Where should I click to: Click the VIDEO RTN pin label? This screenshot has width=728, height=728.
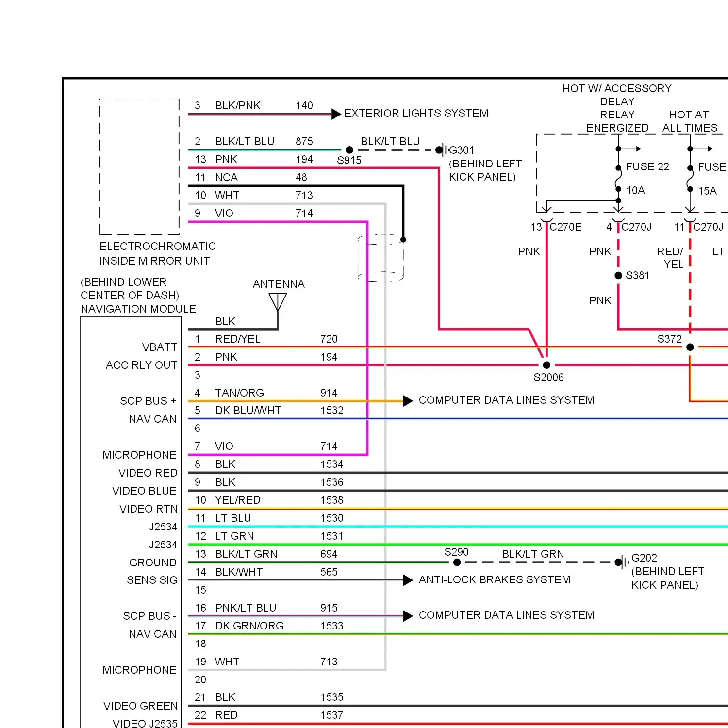coord(149,509)
